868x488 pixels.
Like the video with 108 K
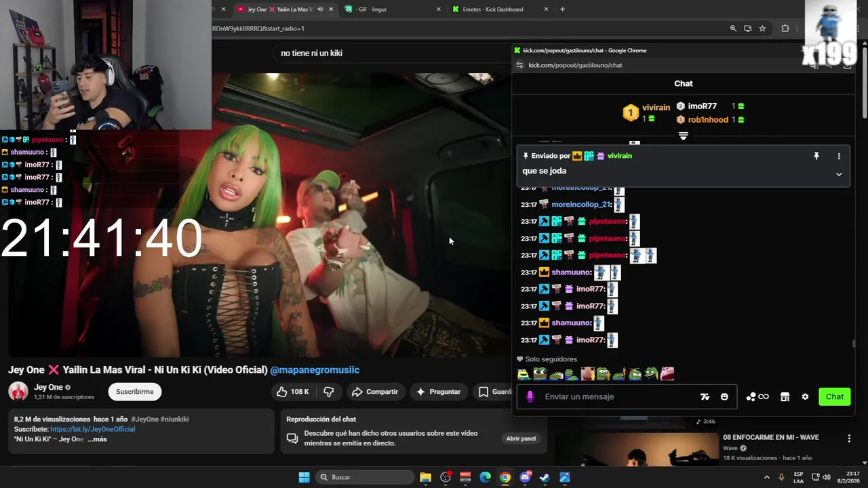292,392
